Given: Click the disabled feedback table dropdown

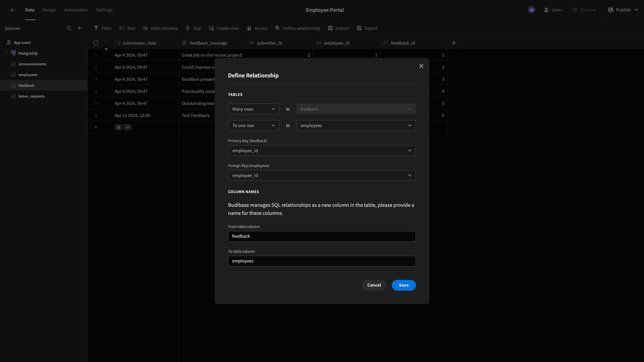Looking at the screenshot, I should click(x=356, y=109).
